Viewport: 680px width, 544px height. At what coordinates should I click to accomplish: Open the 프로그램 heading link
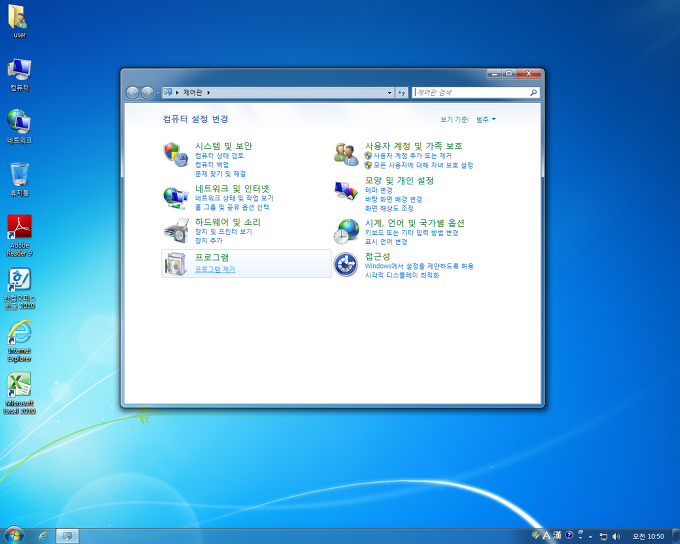[x=212, y=257]
